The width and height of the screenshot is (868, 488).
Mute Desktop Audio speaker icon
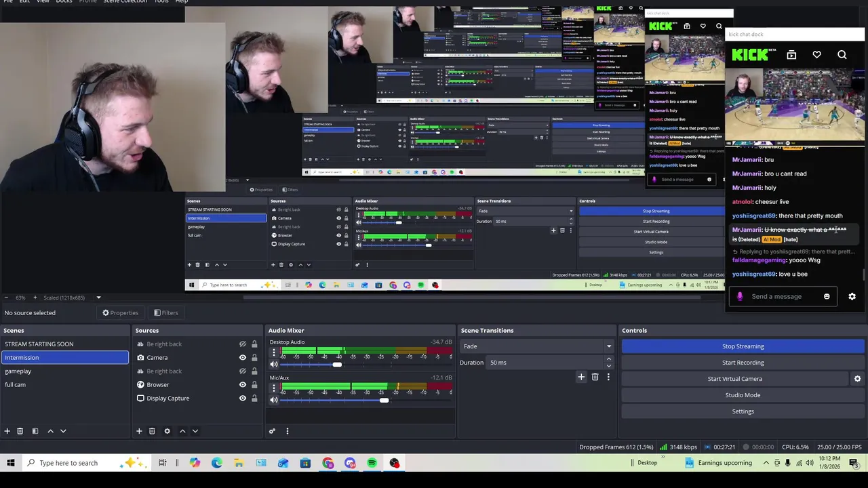pyautogui.click(x=274, y=365)
